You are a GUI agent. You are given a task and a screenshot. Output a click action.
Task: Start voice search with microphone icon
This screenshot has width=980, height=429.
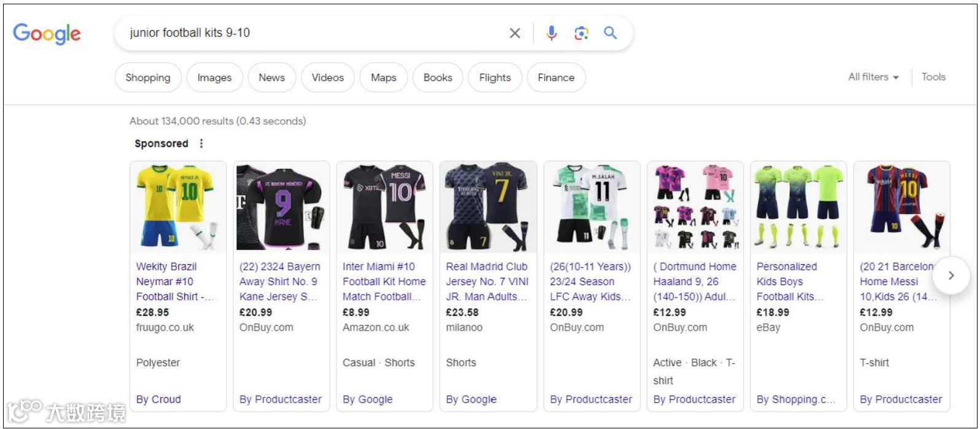coord(551,33)
